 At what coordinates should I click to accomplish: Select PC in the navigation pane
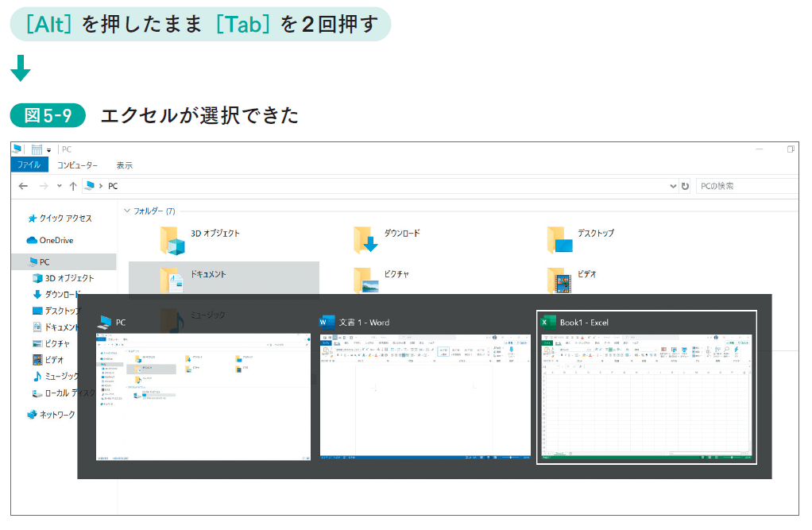point(64,261)
